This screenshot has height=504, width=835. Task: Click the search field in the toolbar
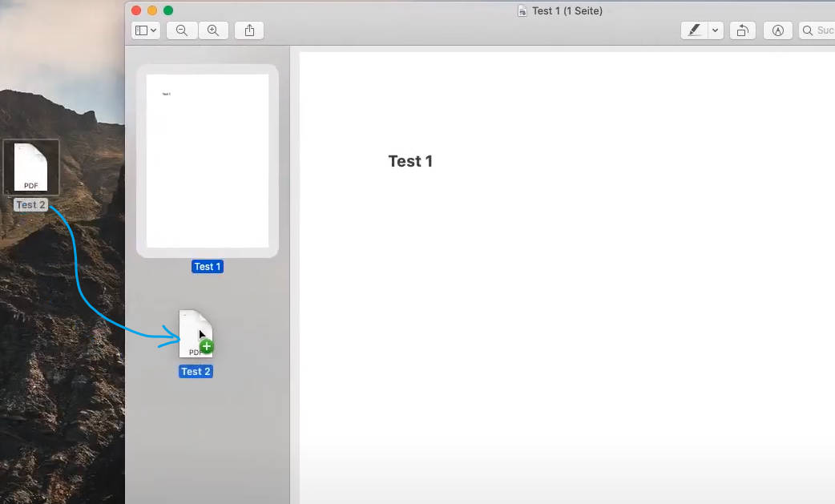tap(819, 30)
